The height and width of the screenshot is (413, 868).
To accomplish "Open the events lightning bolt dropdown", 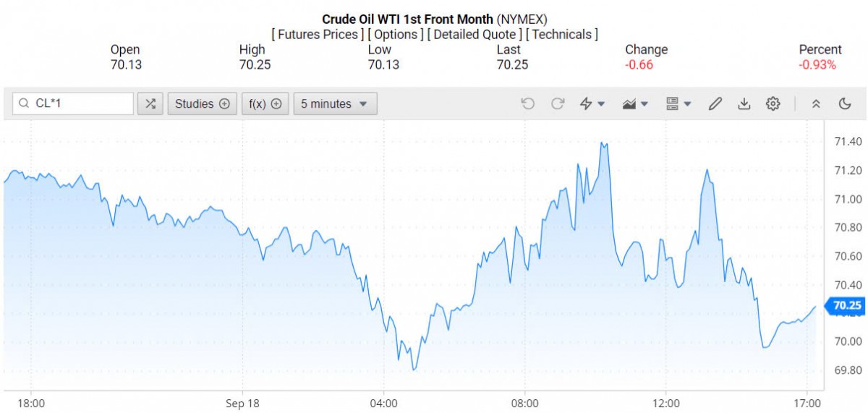I will [592, 103].
